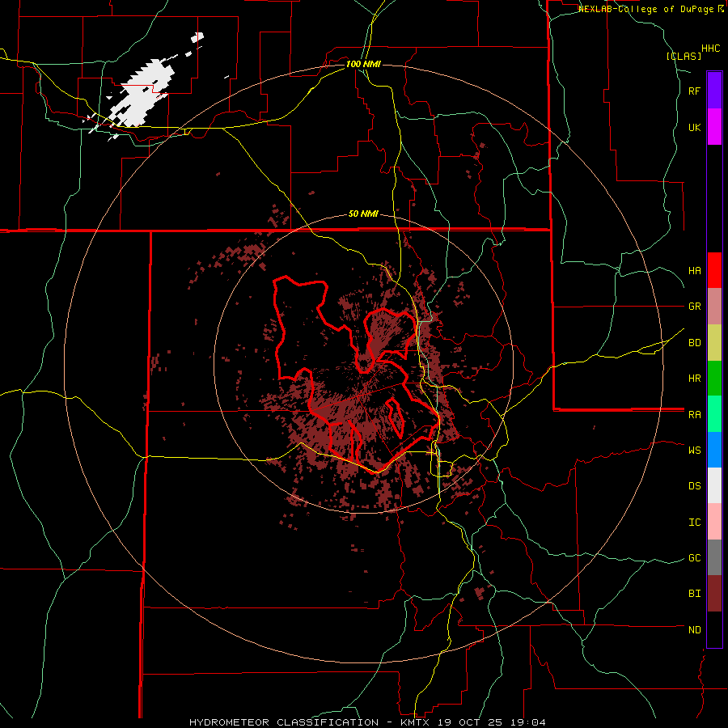
Task: Click the HR legend label
Action: (x=695, y=379)
